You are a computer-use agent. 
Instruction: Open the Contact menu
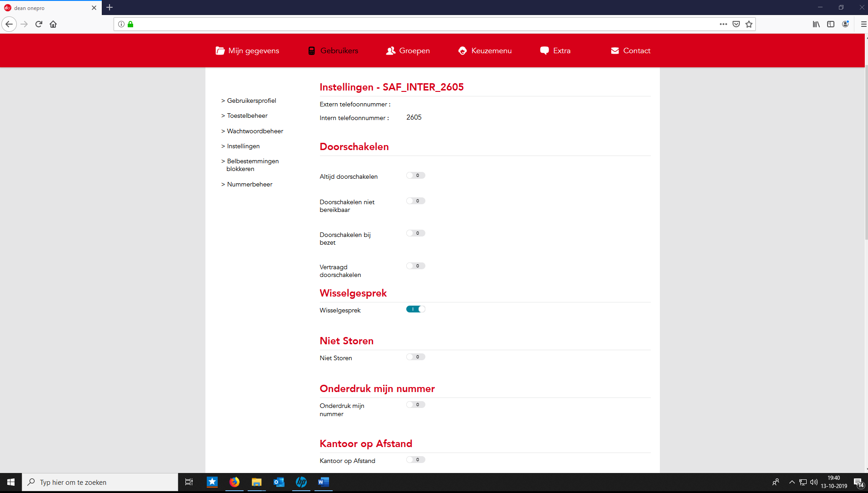(637, 50)
